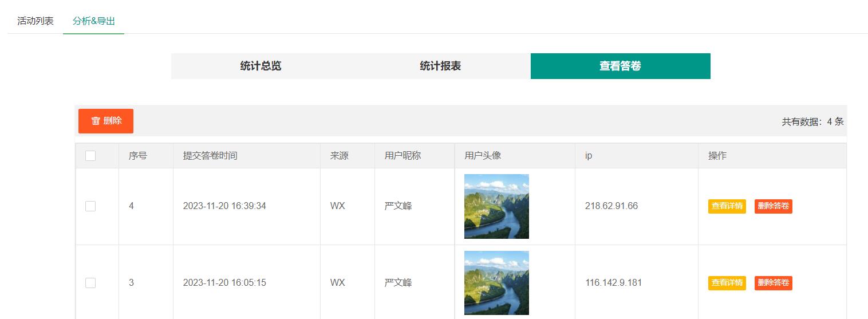Image resolution: width=868 pixels, height=319 pixels.
Task: Click 删除答卷 for the 16:05:15 submission
Action: (x=773, y=283)
